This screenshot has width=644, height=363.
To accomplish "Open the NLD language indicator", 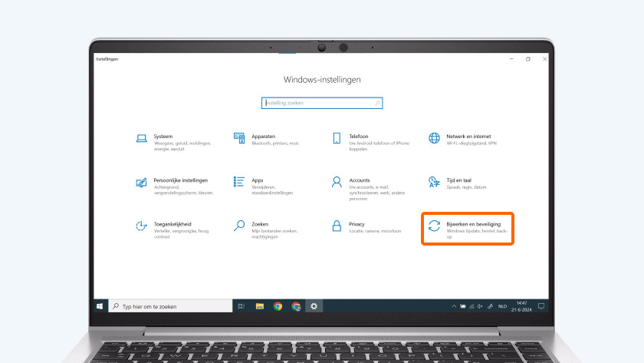I will click(502, 306).
